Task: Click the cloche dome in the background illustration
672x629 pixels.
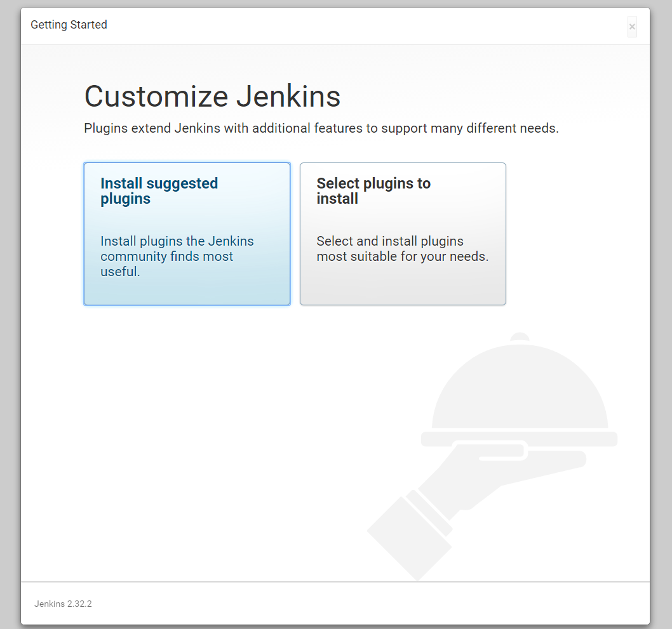Action: (518, 390)
